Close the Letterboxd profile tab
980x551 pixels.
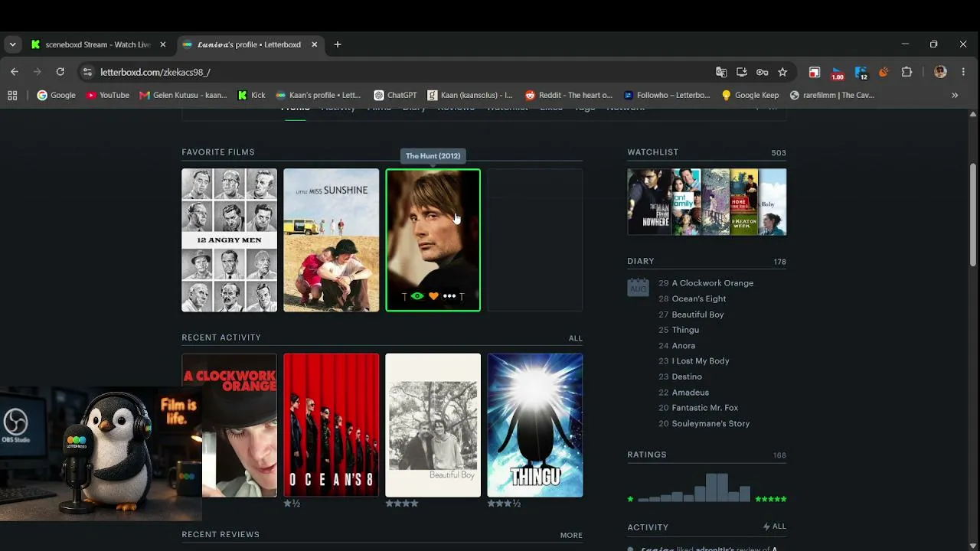point(314,44)
